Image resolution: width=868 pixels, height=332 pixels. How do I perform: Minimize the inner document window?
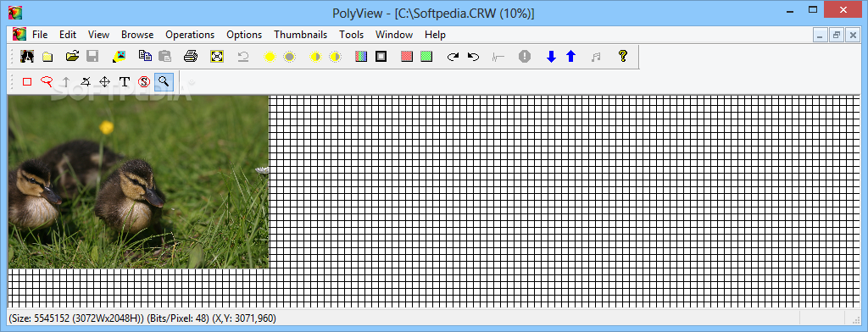tap(820, 35)
